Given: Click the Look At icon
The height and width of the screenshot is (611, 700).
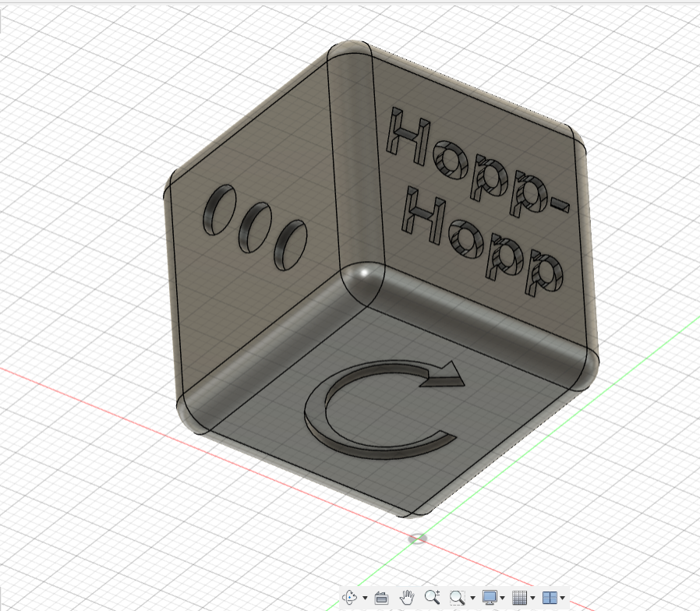Looking at the screenshot, I should pos(381,598).
